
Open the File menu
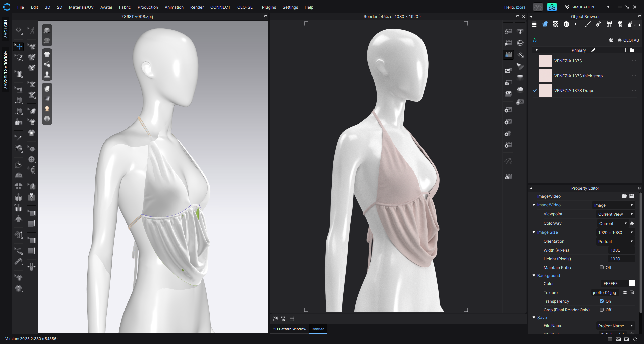click(21, 7)
